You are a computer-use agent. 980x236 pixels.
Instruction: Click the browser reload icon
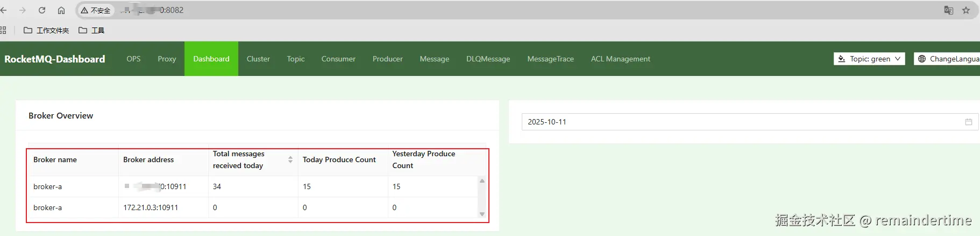pyautogui.click(x=42, y=10)
